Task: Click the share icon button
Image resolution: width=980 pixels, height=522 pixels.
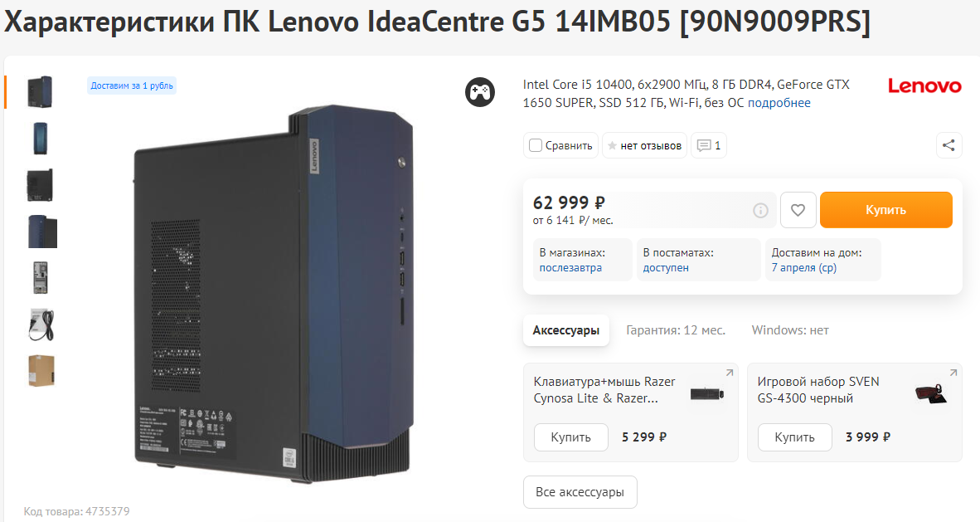Action: pos(948,145)
